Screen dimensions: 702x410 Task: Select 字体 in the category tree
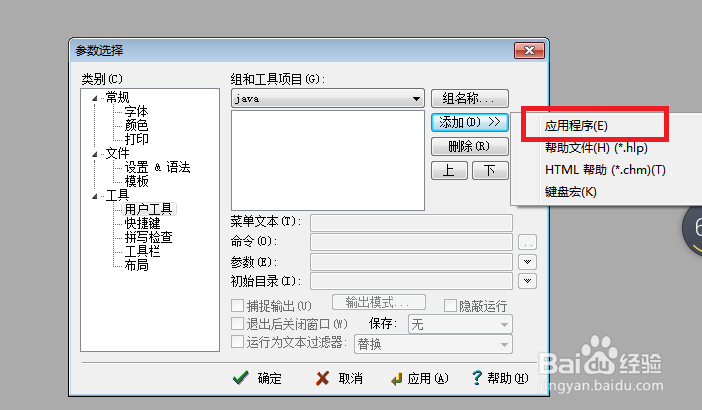(x=136, y=111)
